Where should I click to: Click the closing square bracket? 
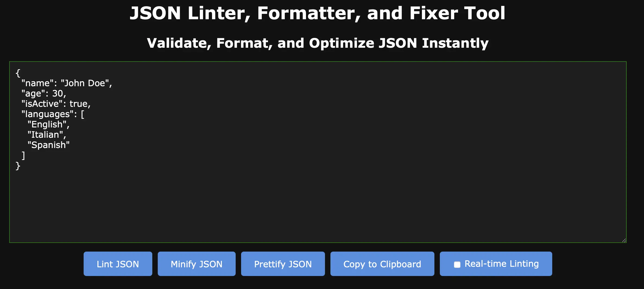click(23, 155)
